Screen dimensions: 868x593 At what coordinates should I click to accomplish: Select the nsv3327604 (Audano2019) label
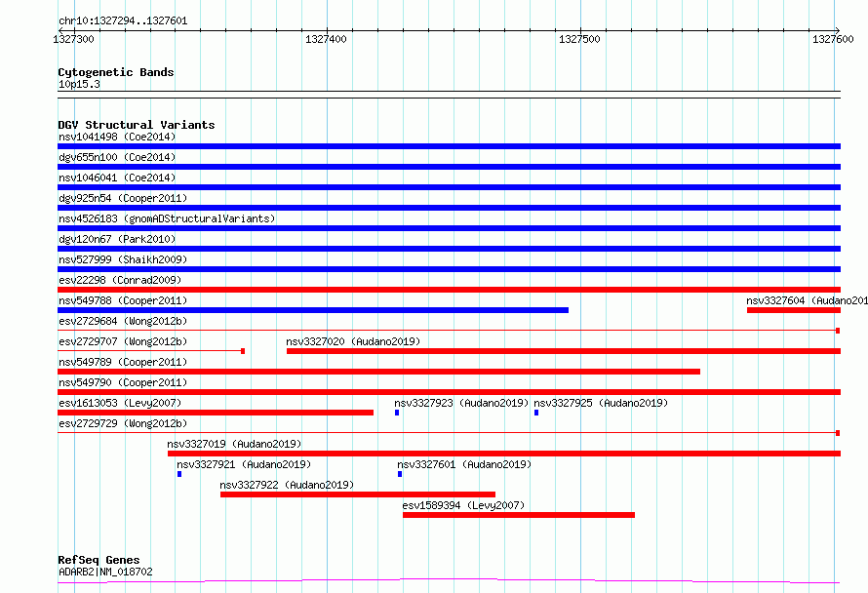pyautogui.click(x=808, y=300)
